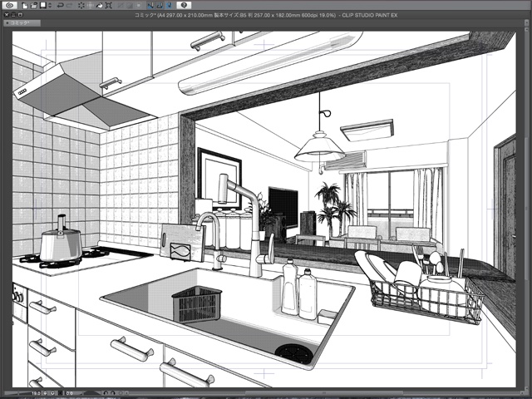Zoom in with the status bar button

click(x=52, y=393)
